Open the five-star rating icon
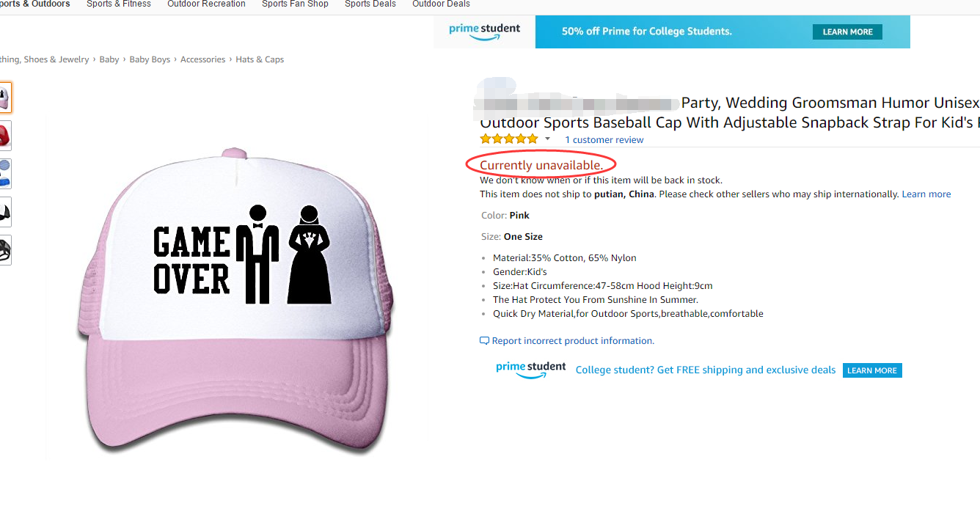Viewport: 980px width, 509px height. [x=509, y=139]
